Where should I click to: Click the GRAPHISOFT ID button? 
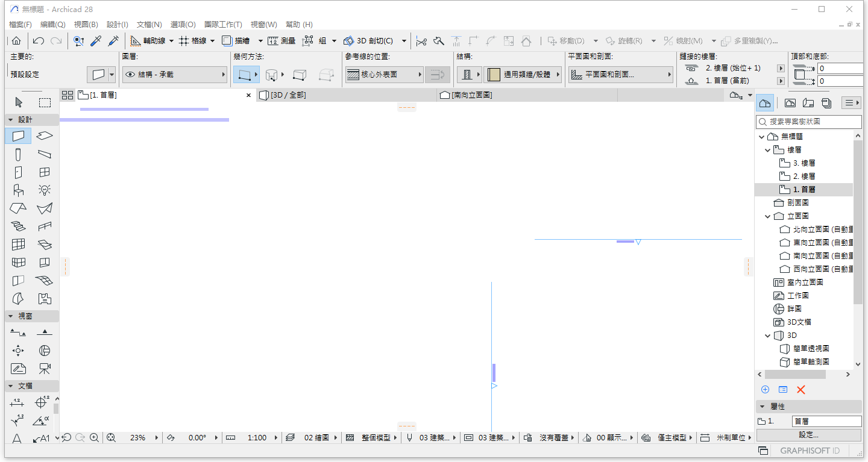tap(810, 451)
